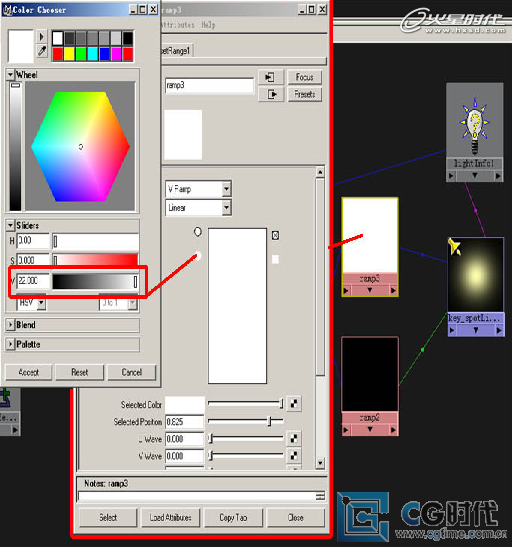Delete ramp entry with the X box icon
This screenshot has height=547, width=512.
pyautogui.click(x=275, y=235)
